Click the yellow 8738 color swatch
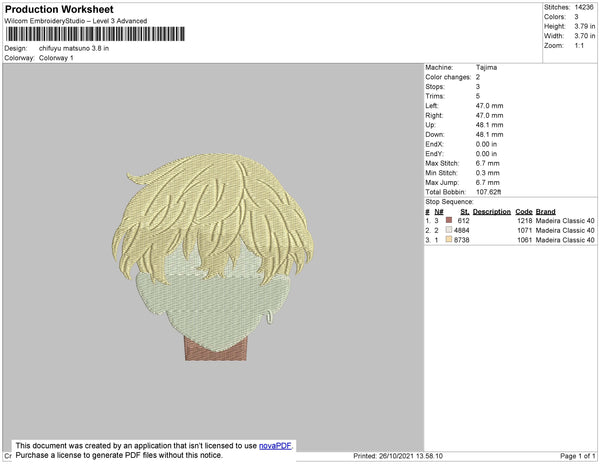Screen dimensions: 600x464 click(449, 239)
